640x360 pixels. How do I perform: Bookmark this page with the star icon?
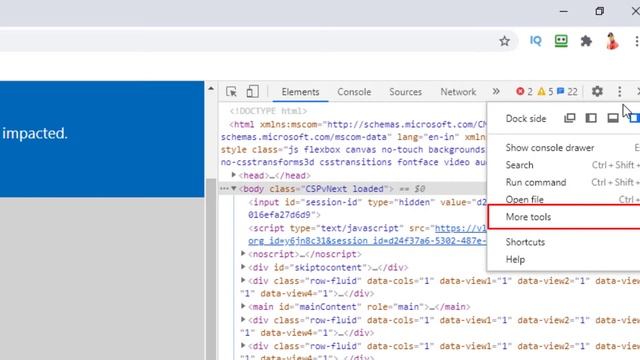tap(504, 41)
